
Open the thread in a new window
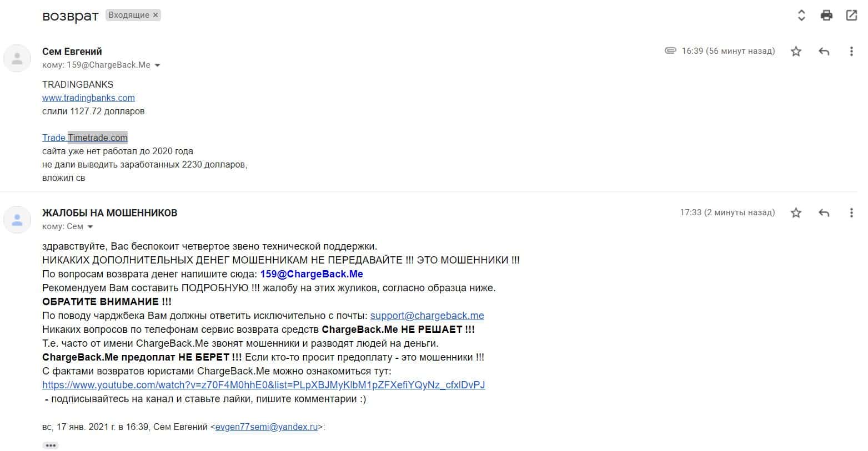[x=851, y=16]
